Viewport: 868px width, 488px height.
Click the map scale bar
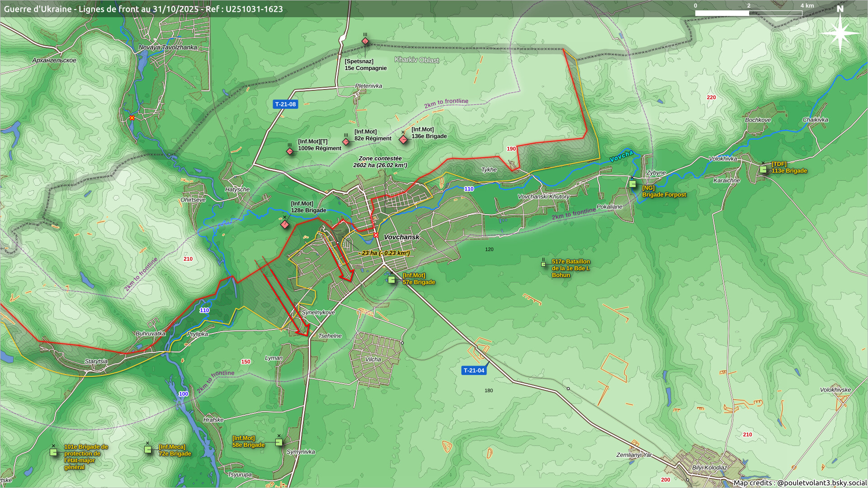[748, 13]
